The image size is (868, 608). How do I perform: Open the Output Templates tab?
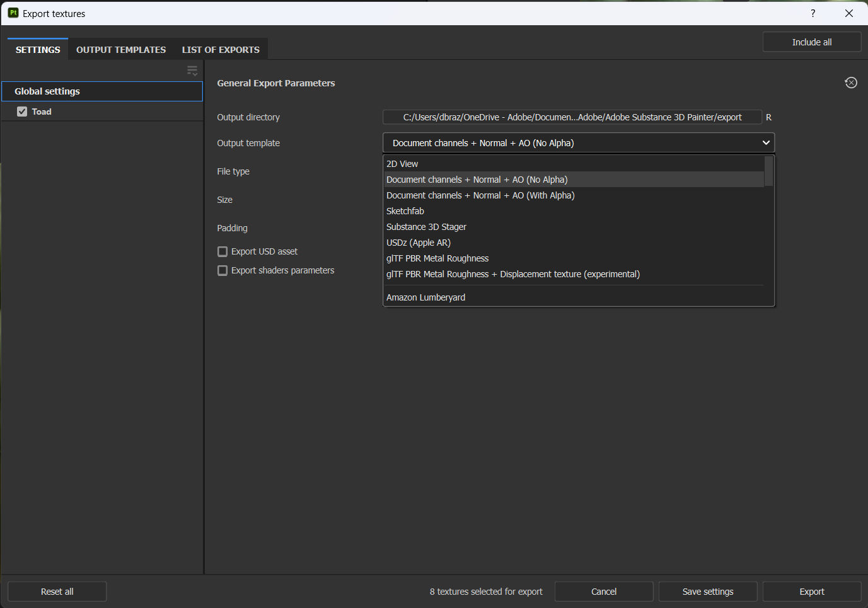pos(121,50)
